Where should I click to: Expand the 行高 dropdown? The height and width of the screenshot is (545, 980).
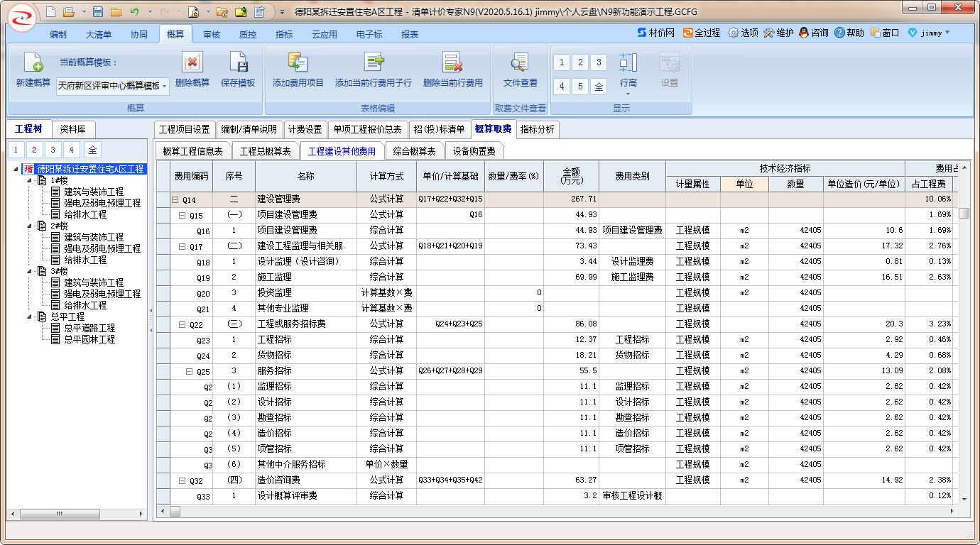[628, 93]
